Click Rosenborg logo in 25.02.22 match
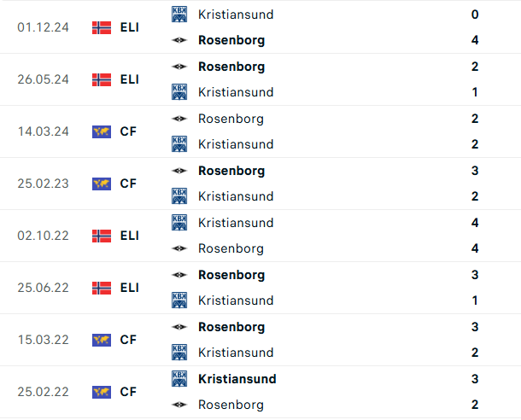Viewport: 521px width, 420px height. pos(179,405)
